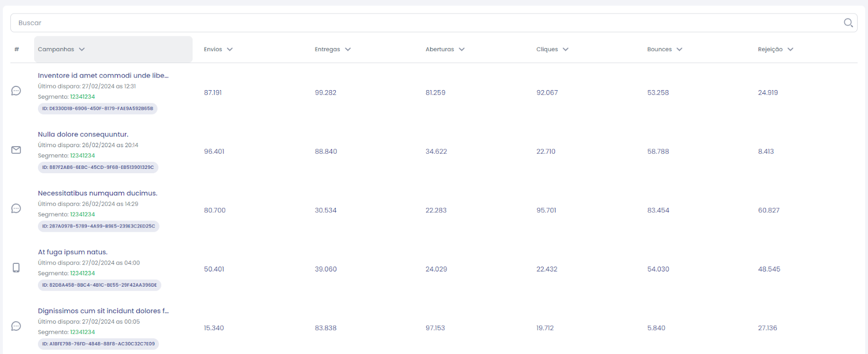Click Entregas value 39.060
The height and width of the screenshot is (354, 868).
click(x=325, y=269)
